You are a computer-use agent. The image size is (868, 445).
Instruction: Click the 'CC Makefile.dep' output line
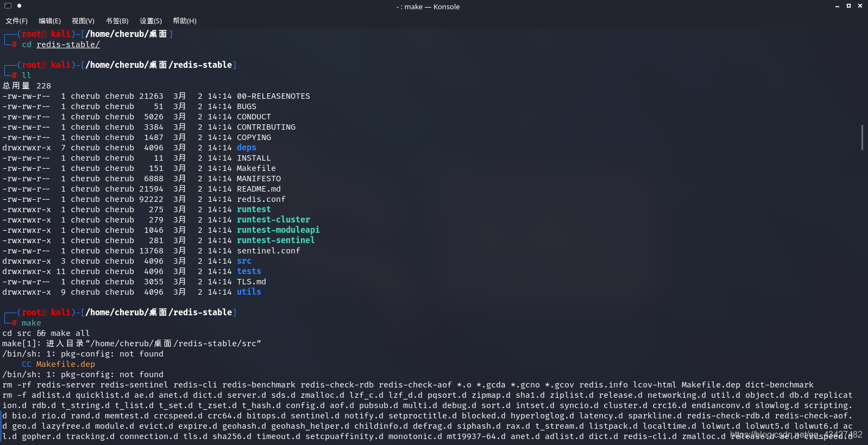(58, 364)
